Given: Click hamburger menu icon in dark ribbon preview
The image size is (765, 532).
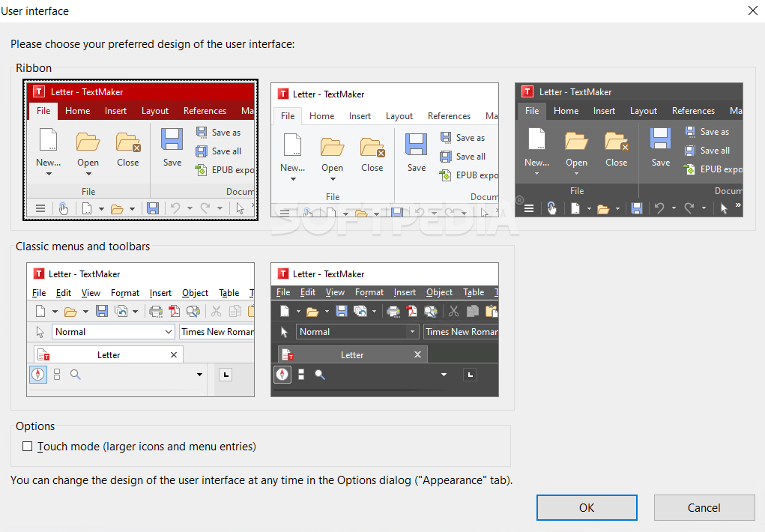Looking at the screenshot, I should point(529,209).
